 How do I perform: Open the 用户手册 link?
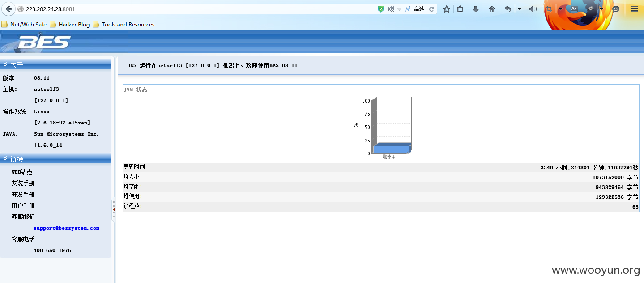click(23, 206)
